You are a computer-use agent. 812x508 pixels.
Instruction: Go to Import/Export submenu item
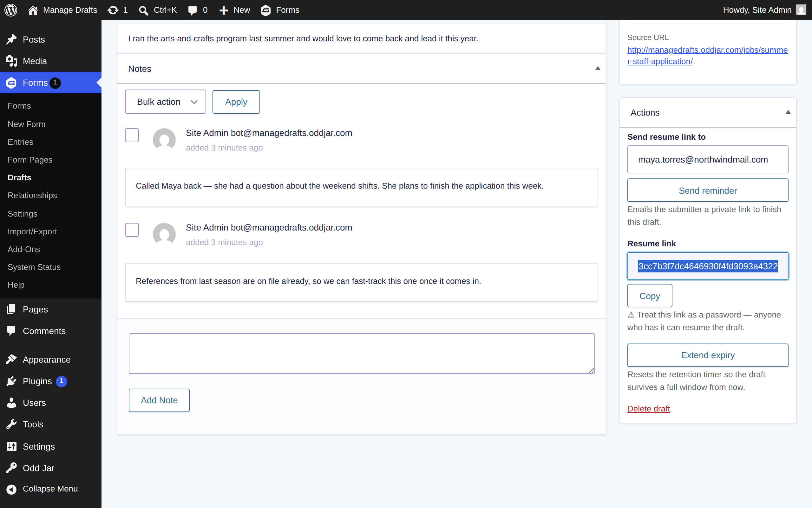coord(32,231)
